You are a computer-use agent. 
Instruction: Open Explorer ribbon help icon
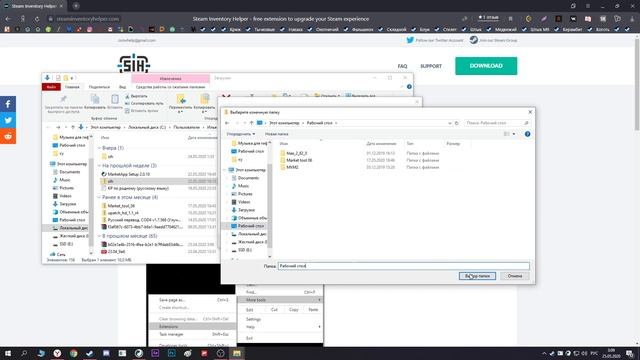click(x=409, y=87)
